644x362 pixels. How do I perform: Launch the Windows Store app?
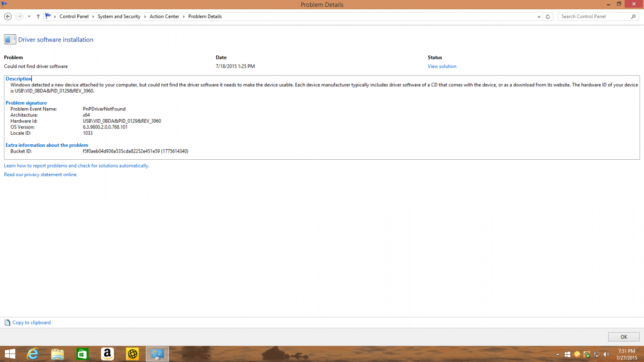[x=82, y=354]
